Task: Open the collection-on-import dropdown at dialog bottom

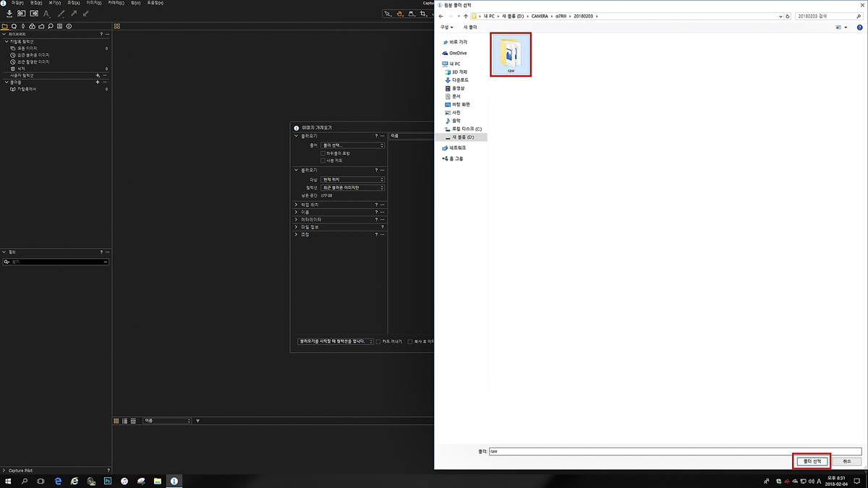Action: pos(336,341)
